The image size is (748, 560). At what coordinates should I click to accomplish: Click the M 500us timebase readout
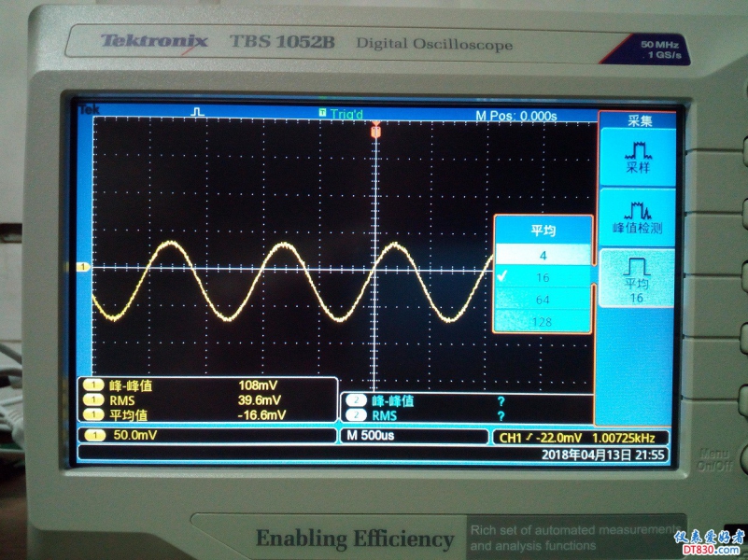371,436
